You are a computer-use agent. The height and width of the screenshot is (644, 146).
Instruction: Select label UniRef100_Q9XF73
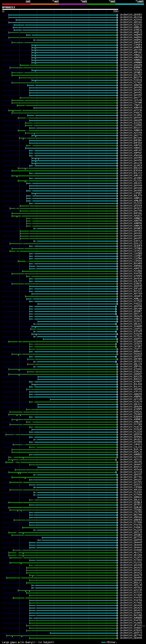tap(131, 633)
